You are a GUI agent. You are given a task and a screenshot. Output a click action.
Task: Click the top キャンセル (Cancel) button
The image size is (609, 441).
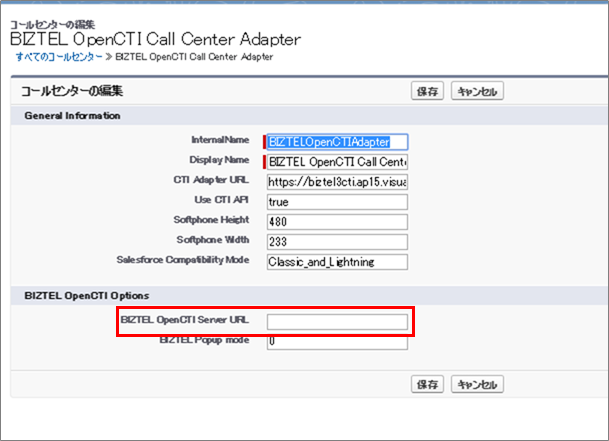pos(477,91)
